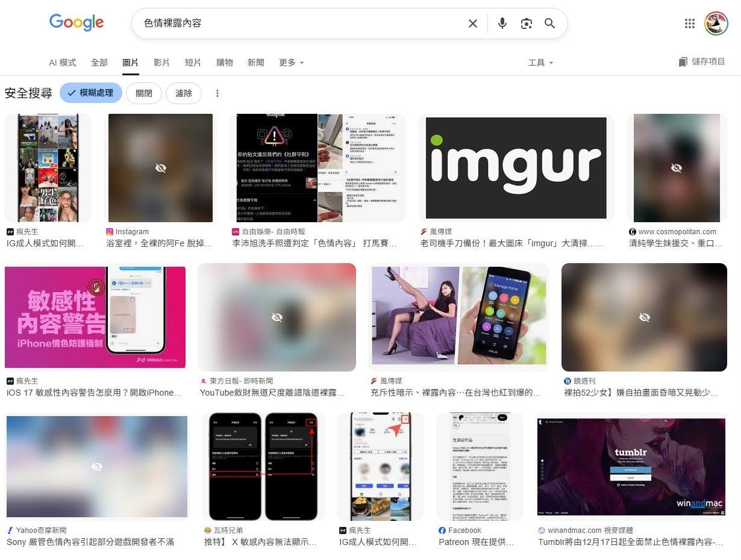Switch to the 新聞 news tab
Image resolution: width=741 pixels, height=560 pixels.
(x=256, y=63)
